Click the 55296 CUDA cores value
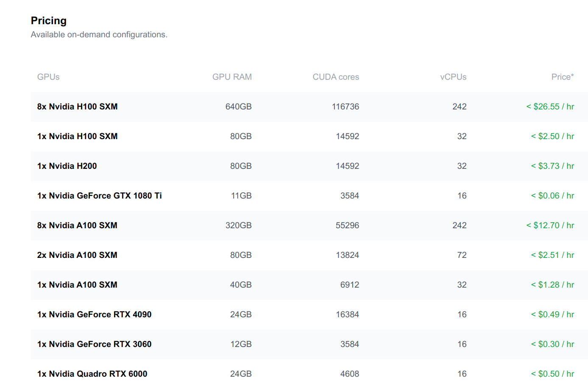This screenshot has height=389, width=588. coord(347,225)
